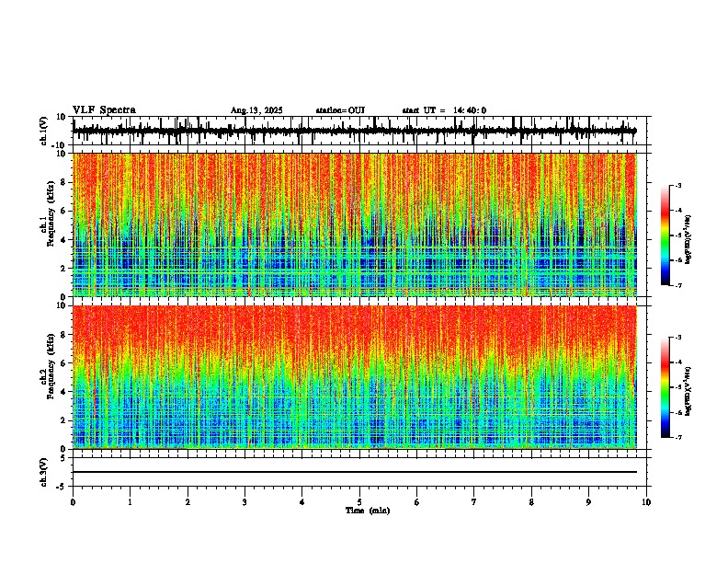Screen dimensions: 728x563
Task: Click the "ch.3(V)" axis label
Action: click(44, 472)
